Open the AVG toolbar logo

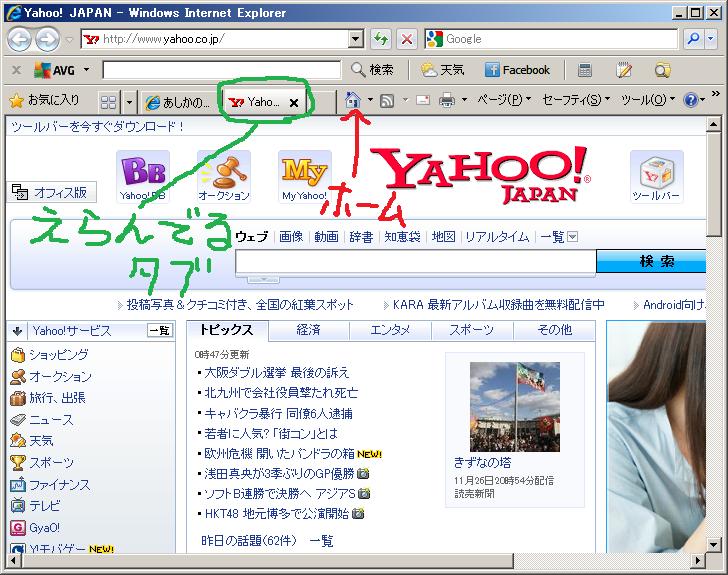(x=55, y=70)
